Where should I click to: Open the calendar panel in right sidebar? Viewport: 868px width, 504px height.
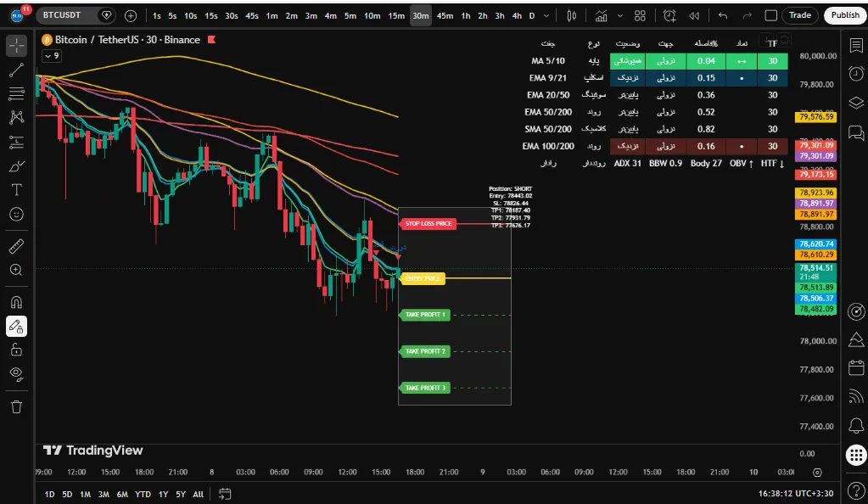pyautogui.click(x=856, y=367)
